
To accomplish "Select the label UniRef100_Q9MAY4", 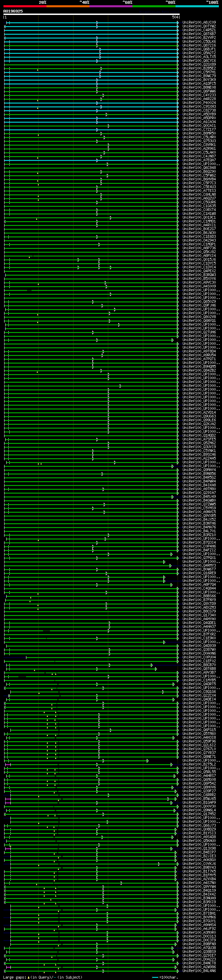I will pyautogui.click(x=199, y=470).
